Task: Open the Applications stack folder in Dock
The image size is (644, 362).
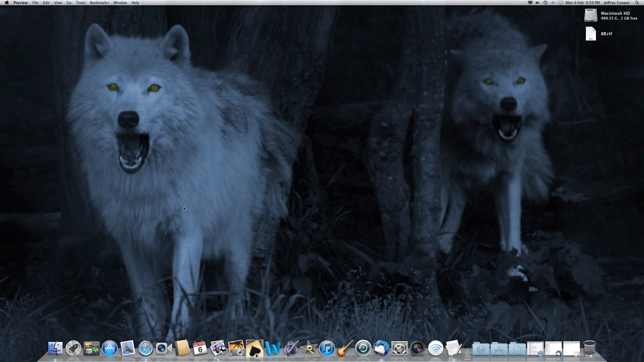Action: coord(499,349)
